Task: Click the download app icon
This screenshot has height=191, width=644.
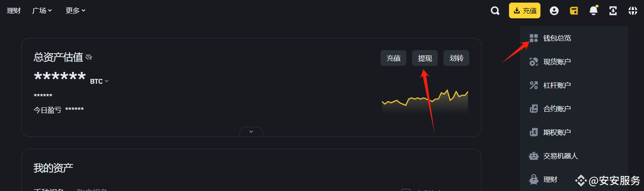Action: click(613, 11)
